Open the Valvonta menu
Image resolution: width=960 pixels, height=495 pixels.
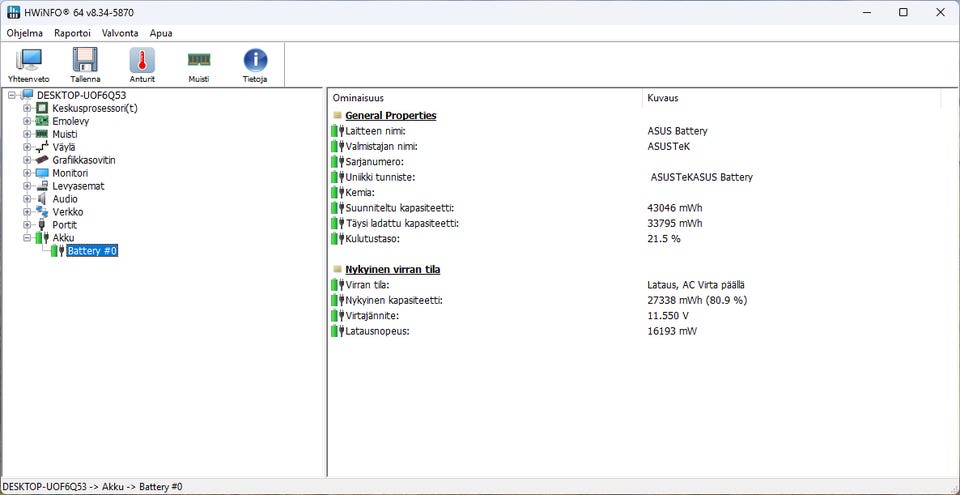click(x=120, y=33)
